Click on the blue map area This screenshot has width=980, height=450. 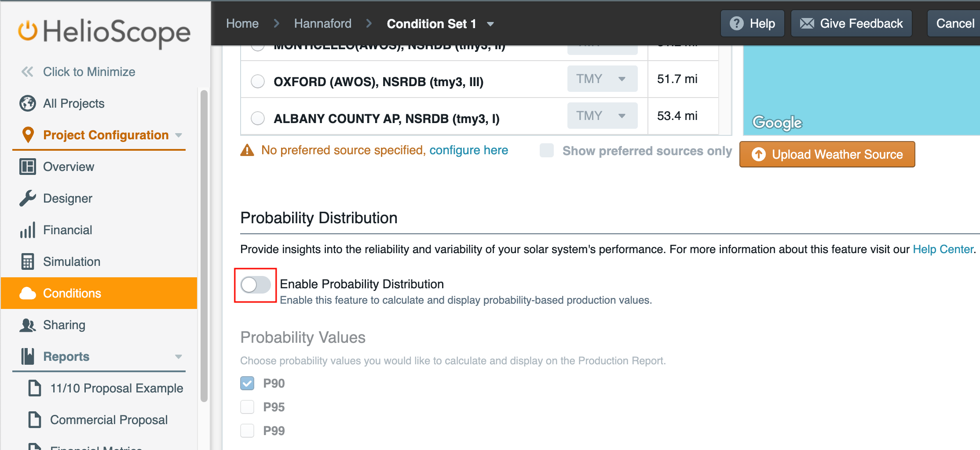point(861,90)
